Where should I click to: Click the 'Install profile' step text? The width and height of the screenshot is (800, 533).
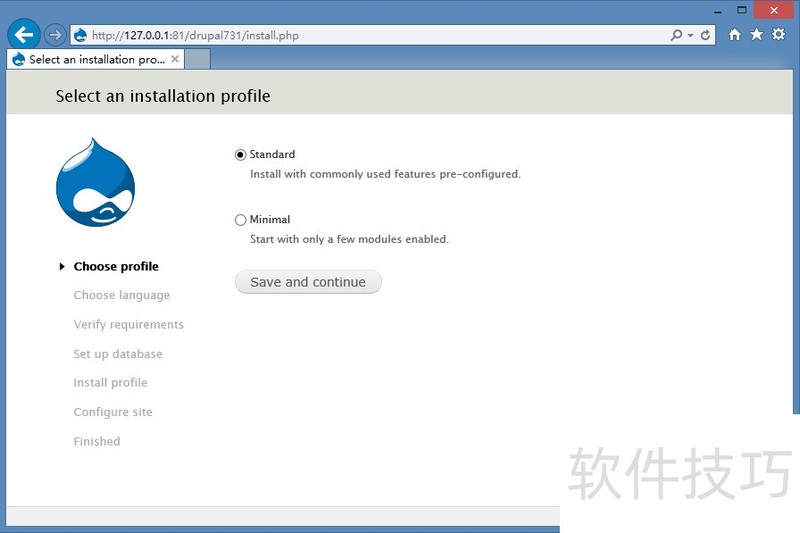(110, 383)
